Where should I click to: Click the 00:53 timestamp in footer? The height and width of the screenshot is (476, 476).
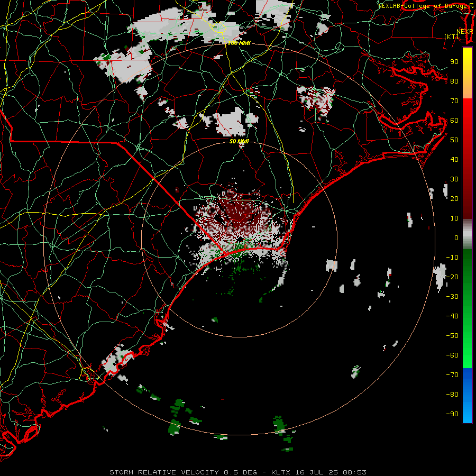coord(354,472)
